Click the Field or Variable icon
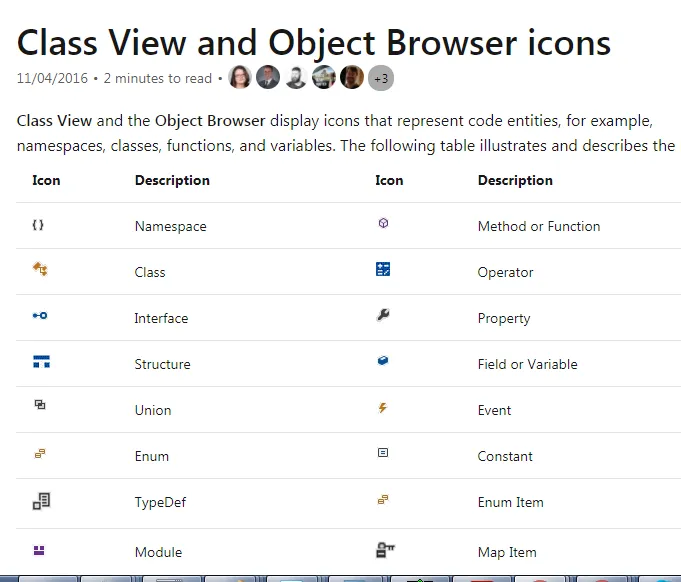The image size is (681, 582). pos(383,361)
